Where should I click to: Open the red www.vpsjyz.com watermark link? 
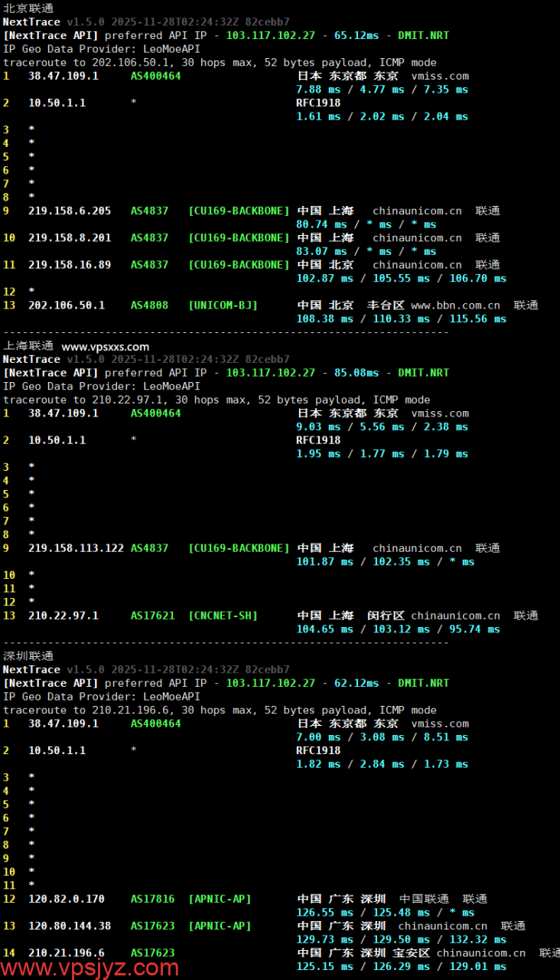point(90,968)
